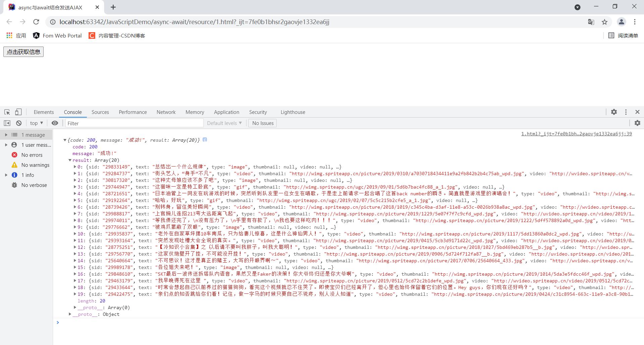Collapse the result: Array(20) node

(x=70, y=160)
